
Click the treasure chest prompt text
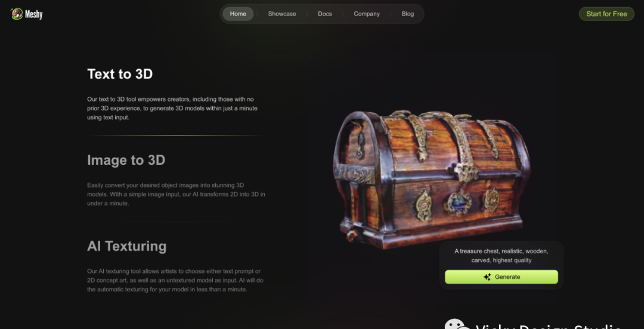[x=501, y=256]
